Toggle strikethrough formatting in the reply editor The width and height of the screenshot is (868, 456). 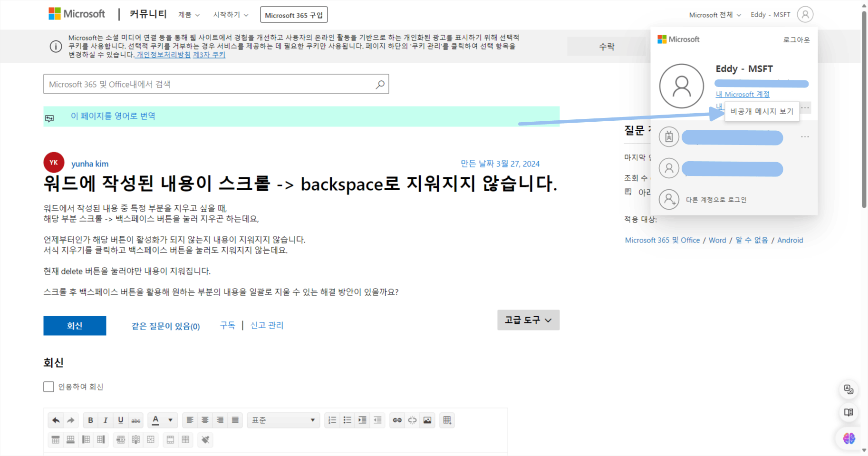[x=136, y=420]
